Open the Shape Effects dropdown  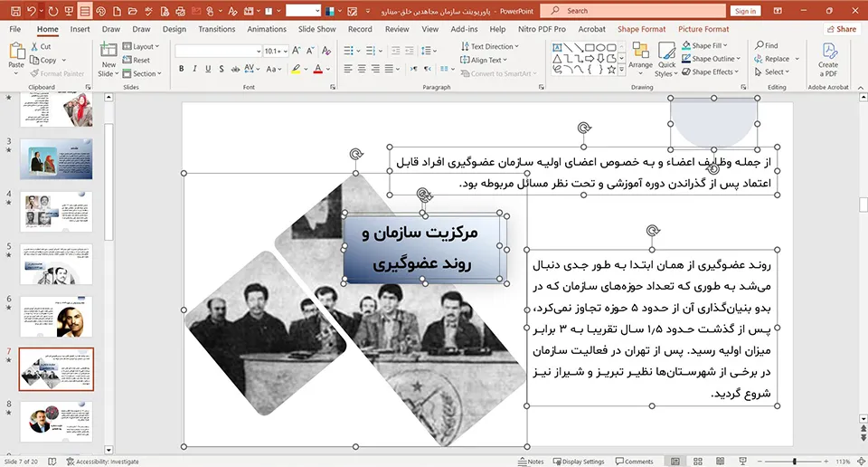(x=711, y=71)
